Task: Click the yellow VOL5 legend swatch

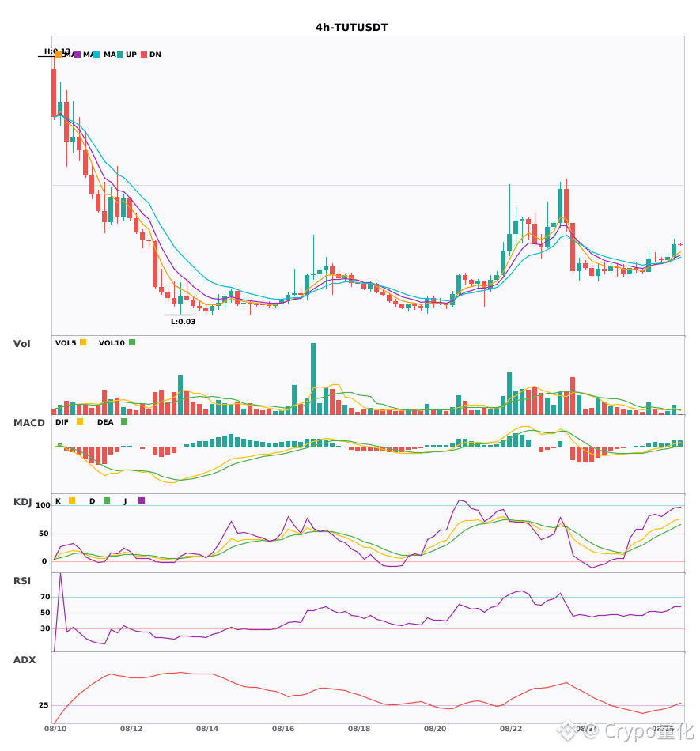Action: [x=83, y=342]
